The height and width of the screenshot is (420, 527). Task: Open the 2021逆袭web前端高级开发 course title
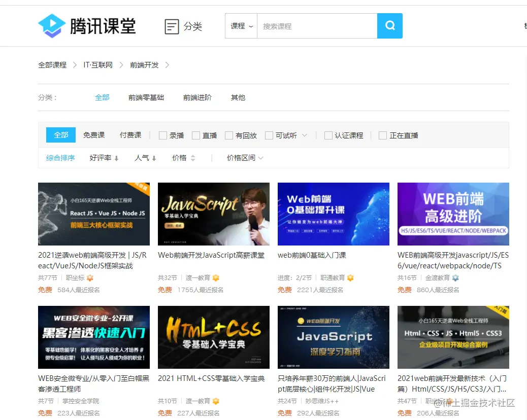click(x=92, y=260)
